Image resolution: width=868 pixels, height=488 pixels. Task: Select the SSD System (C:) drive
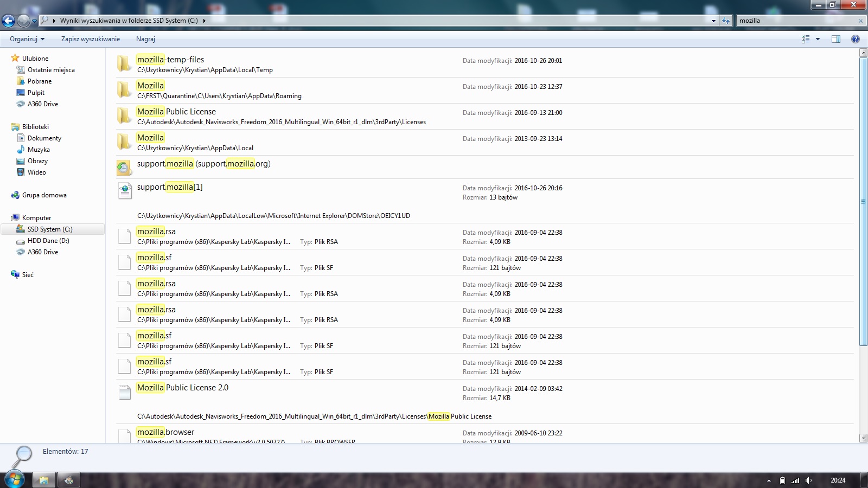53,229
